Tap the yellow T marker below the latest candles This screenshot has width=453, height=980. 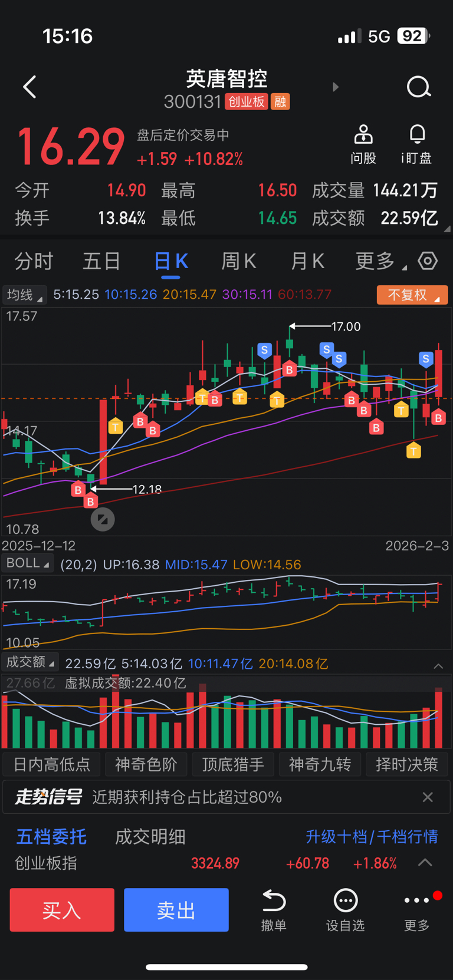(x=413, y=451)
